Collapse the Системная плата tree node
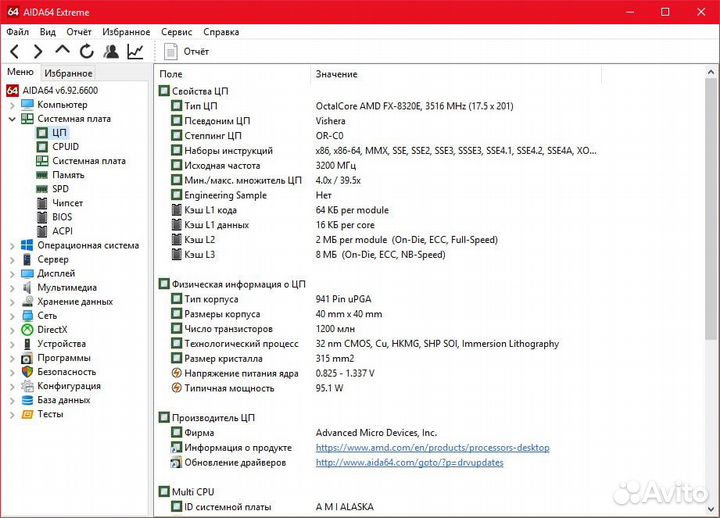Image resolution: width=720 pixels, height=518 pixels. (x=12, y=119)
